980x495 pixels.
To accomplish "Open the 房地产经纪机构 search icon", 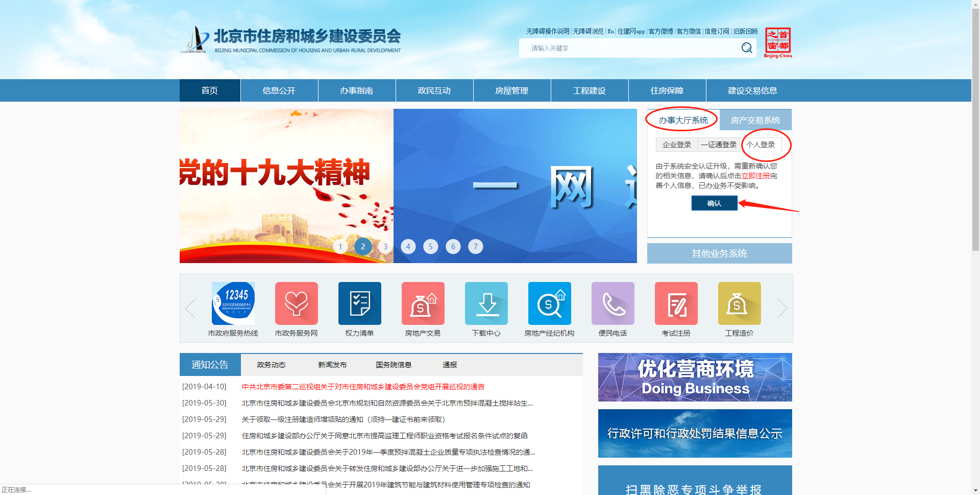I will pyautogui.click(x=550, y=303).
